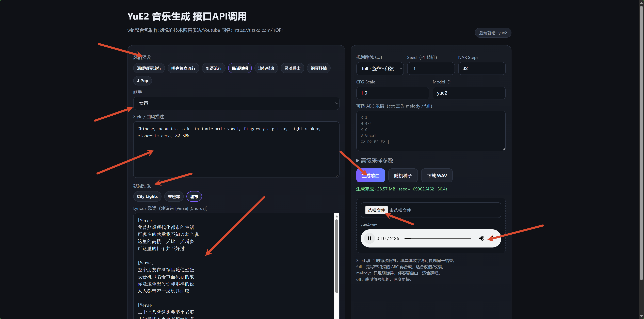Mute the audio player volume
644x319 pixels.
[481, 238]
